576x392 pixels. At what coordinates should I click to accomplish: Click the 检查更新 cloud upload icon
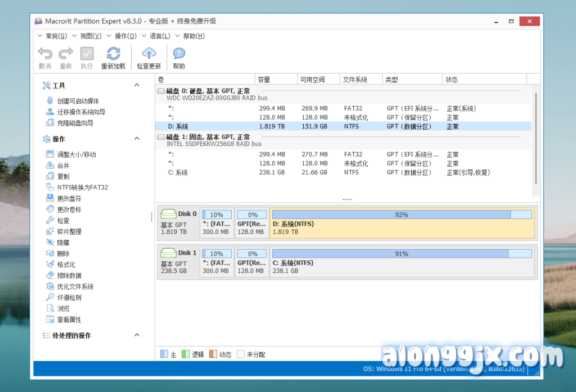coord(148,54)
